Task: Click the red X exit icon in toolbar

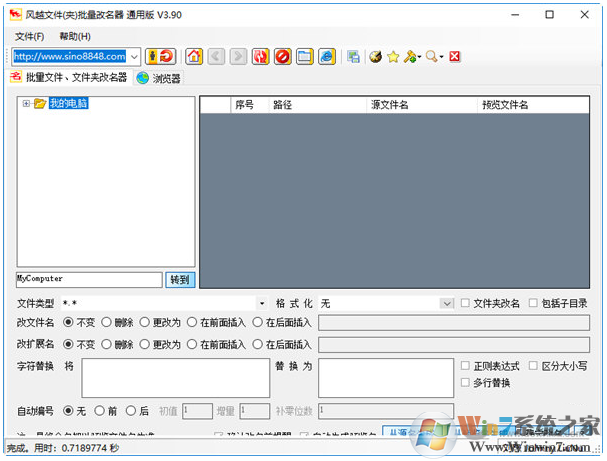Action: click(455, 57)
